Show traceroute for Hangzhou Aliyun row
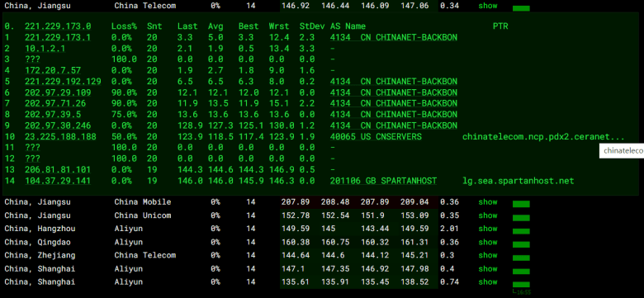This screenshot has width=644, height=298. [487, 229]
